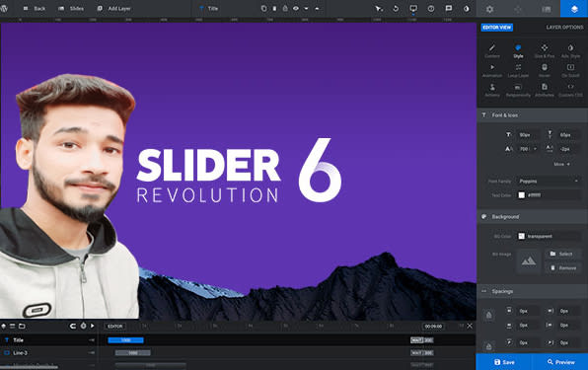The image size is (588, 370).
Task: Open the Custom CSS section
Action: coord(570,90)
